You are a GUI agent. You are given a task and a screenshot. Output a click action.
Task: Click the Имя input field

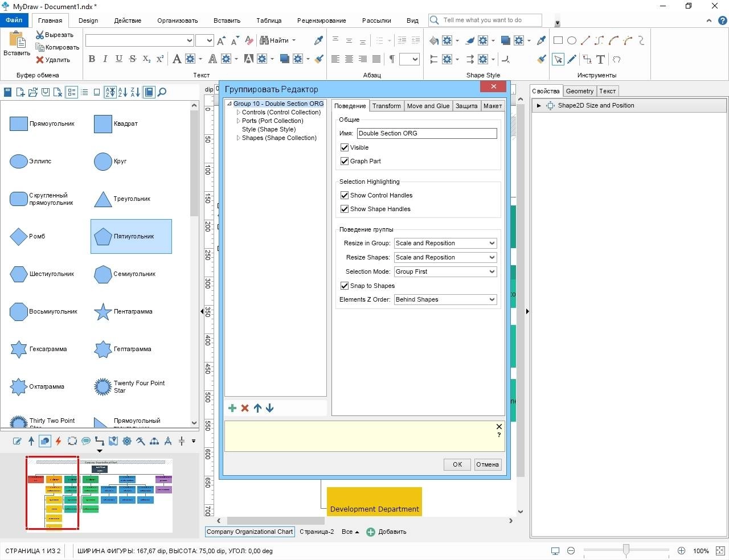427,133
